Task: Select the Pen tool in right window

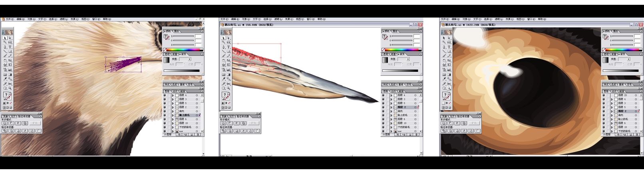Action: [444, 47]
